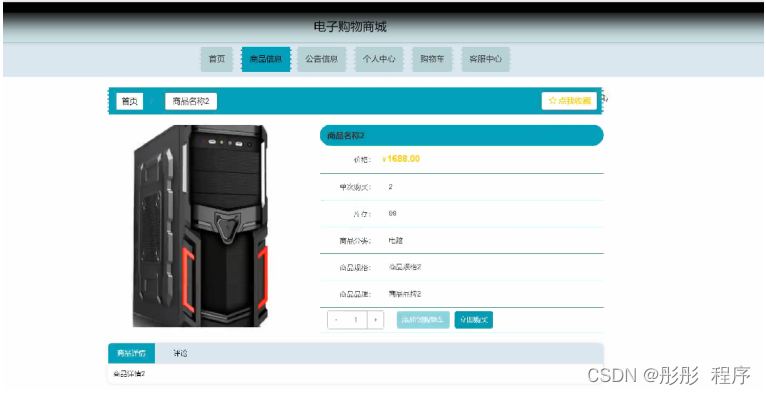Click the star 点我收藏 favorite button

tap(569, 101)
